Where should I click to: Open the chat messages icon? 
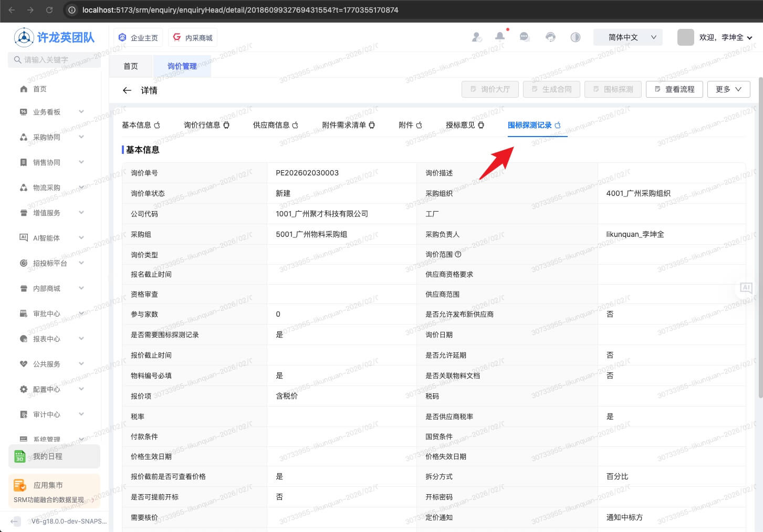click(524, 37)
